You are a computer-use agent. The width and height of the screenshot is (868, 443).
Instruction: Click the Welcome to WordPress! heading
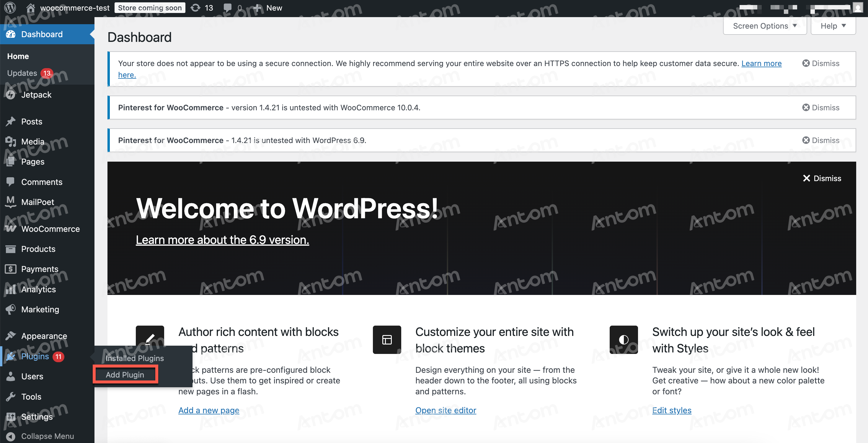pos(287,208)
